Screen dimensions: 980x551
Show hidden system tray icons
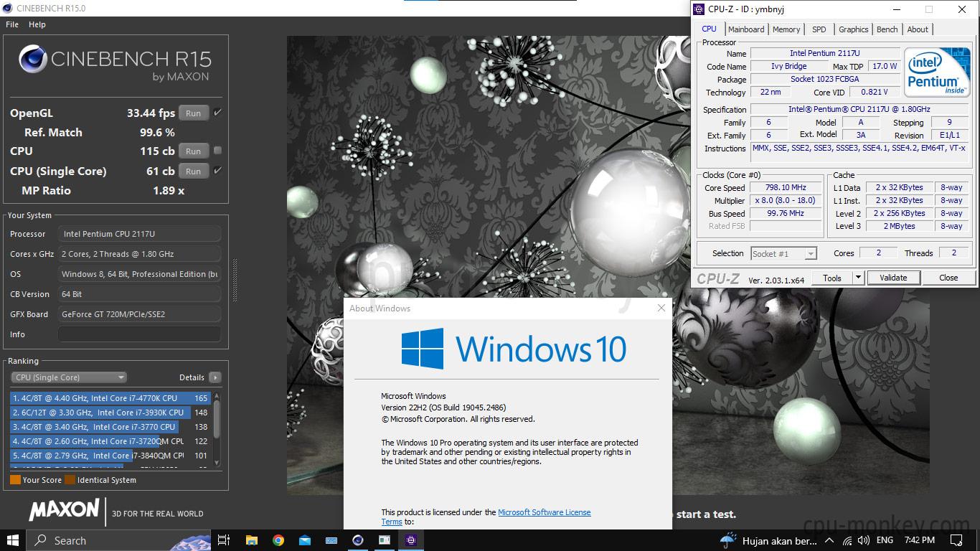[x=829, y=540]
